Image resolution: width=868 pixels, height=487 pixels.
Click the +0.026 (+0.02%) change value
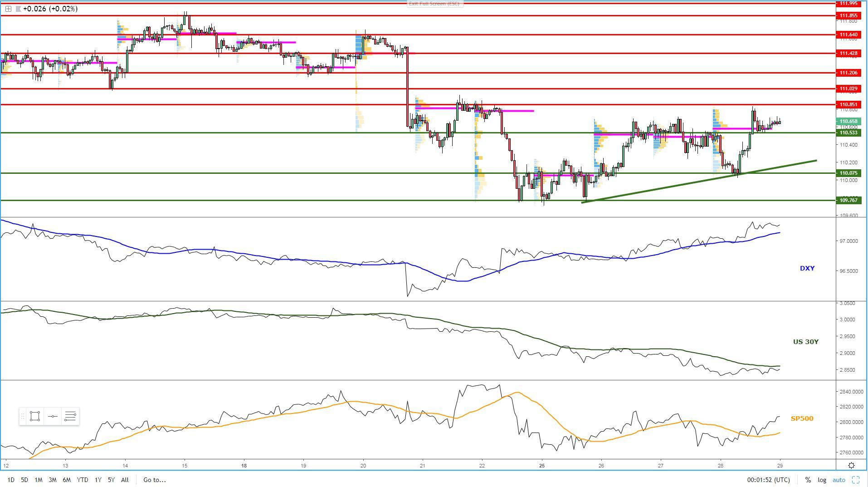tap(50, 9)
